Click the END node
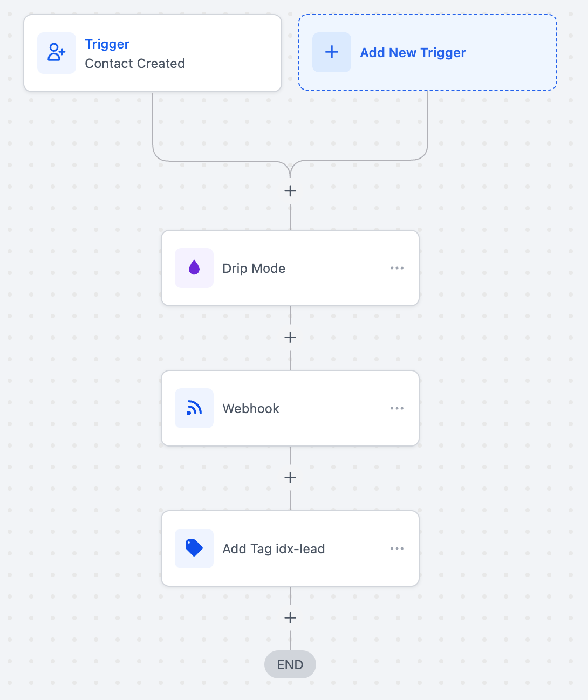 [290, 665]
